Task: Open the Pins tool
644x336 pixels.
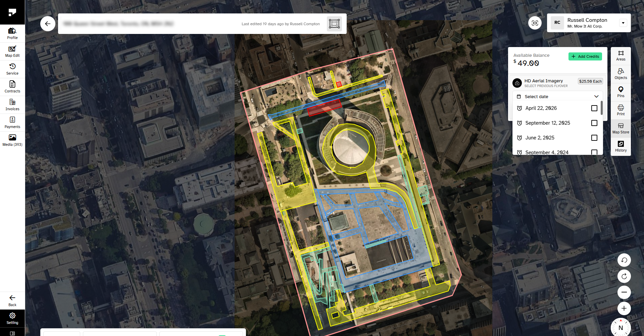Action: click(x=621, y=92)
